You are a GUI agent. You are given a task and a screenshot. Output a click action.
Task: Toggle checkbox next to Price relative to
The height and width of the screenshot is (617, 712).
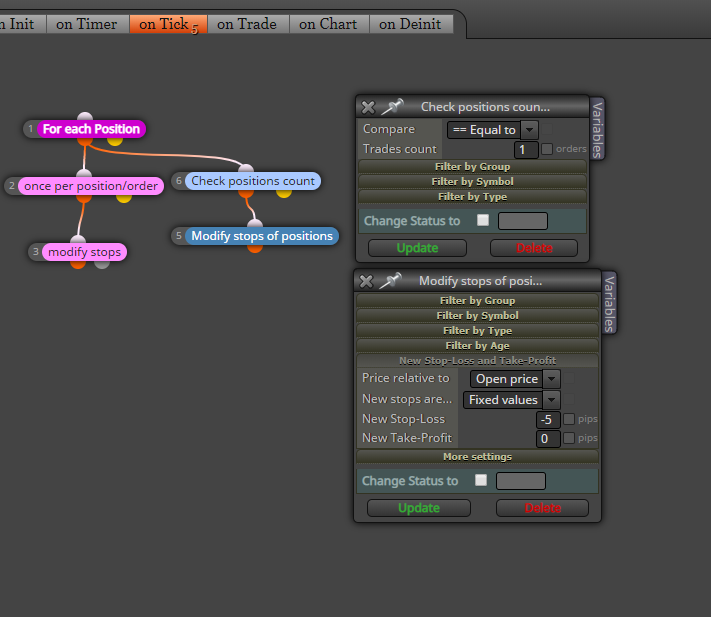point(569,378)
